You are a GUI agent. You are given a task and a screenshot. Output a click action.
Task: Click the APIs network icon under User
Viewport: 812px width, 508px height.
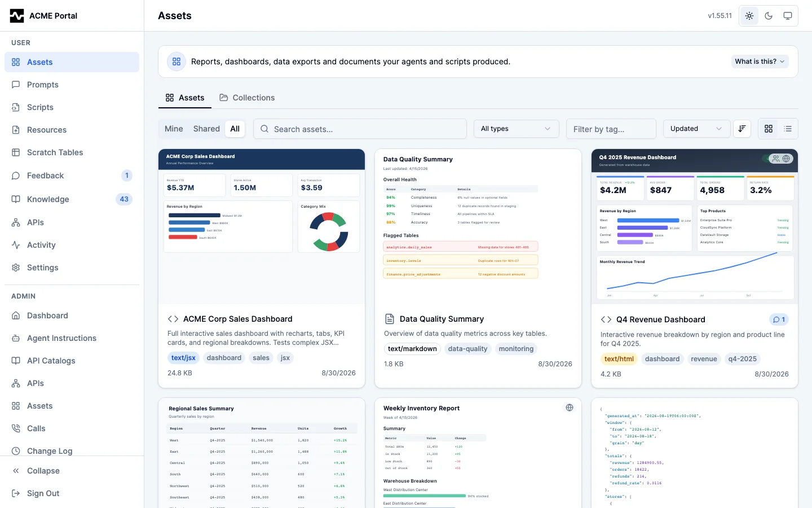click(x=16, y=222)
